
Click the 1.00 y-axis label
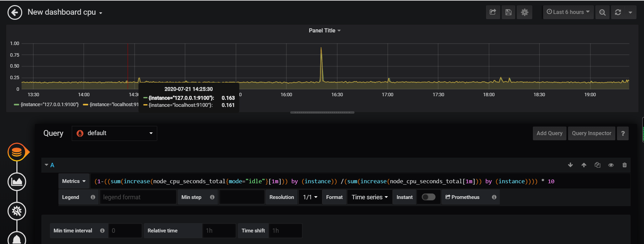(x=15, y=43)
